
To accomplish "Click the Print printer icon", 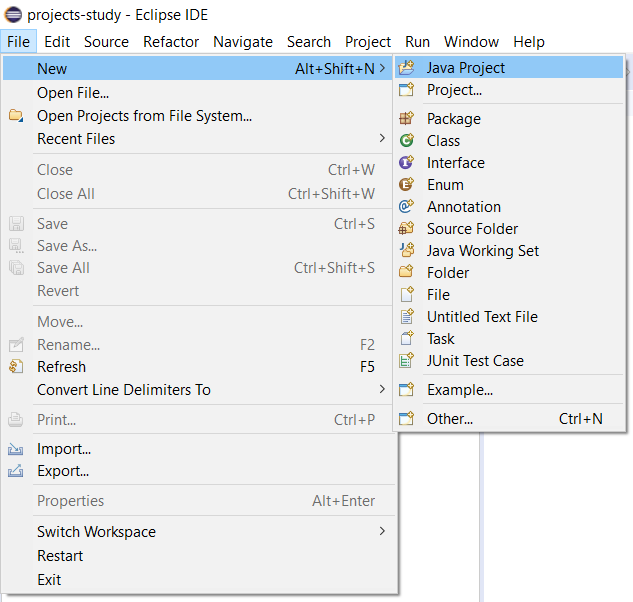I will [x=16, y=420].
